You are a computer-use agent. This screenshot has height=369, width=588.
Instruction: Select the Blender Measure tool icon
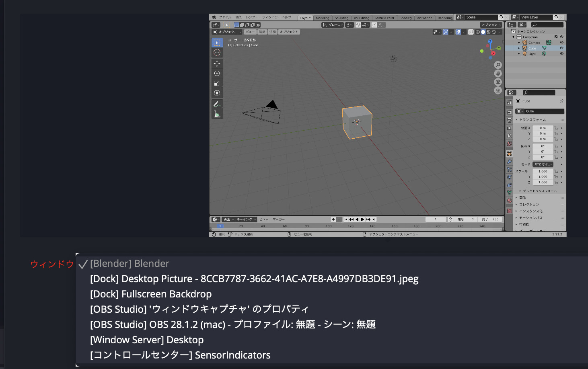pos(217,114)
